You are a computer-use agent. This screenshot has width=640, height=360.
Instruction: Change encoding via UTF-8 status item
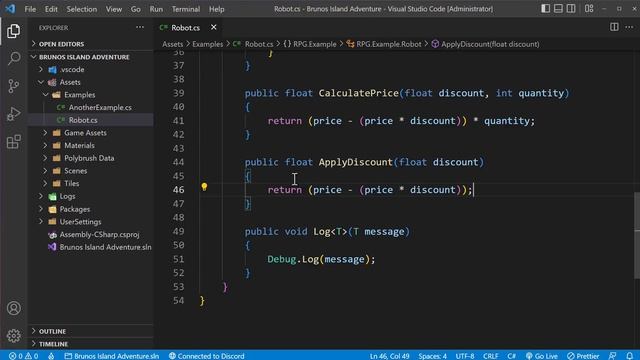(465, 356)
